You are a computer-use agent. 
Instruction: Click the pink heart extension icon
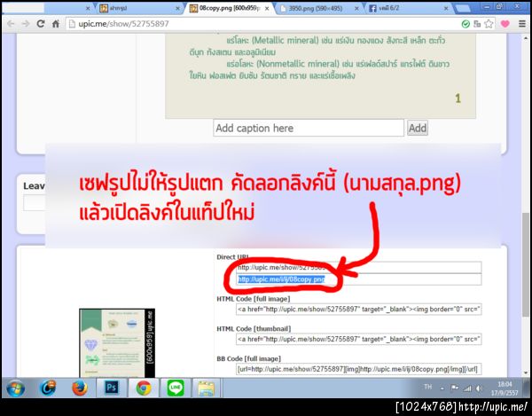[505, 24]
